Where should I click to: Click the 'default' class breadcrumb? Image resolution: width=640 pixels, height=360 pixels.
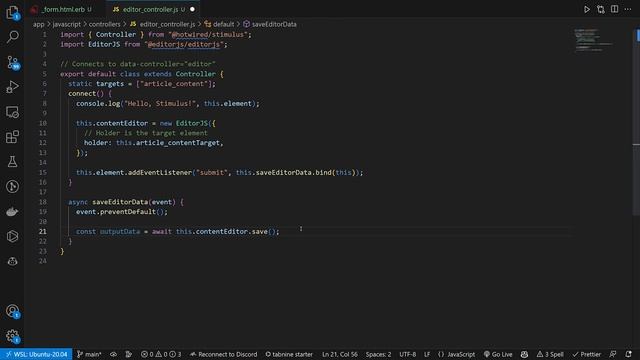coord(220,24)
